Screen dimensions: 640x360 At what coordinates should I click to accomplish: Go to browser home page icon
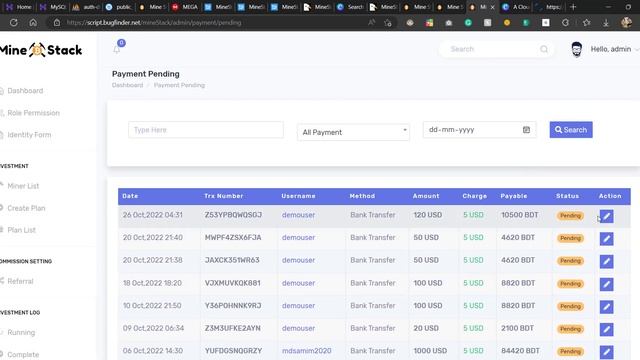point(33,23)
